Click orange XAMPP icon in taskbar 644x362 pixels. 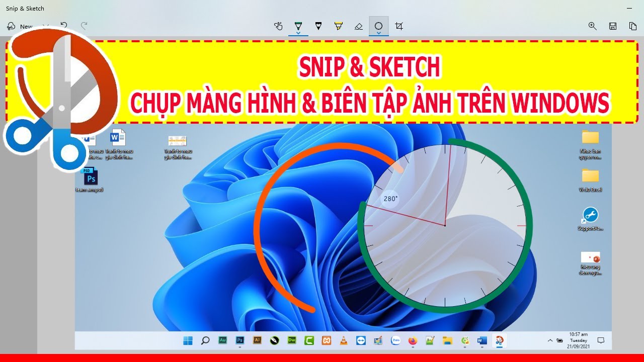point(327,340)
